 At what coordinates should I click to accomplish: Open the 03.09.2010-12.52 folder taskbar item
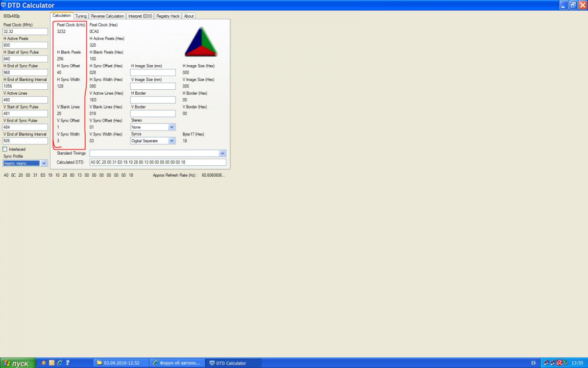pos(121,363)
